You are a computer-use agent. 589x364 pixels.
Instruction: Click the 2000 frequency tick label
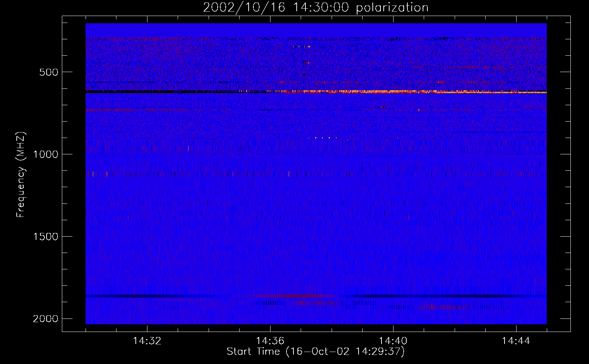click(46, 319)
